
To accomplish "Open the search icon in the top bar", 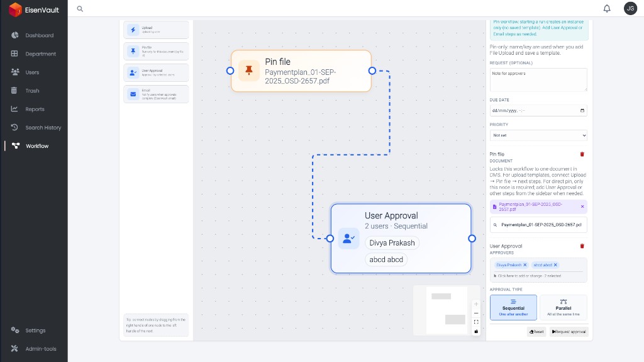I will pos(80,9).
